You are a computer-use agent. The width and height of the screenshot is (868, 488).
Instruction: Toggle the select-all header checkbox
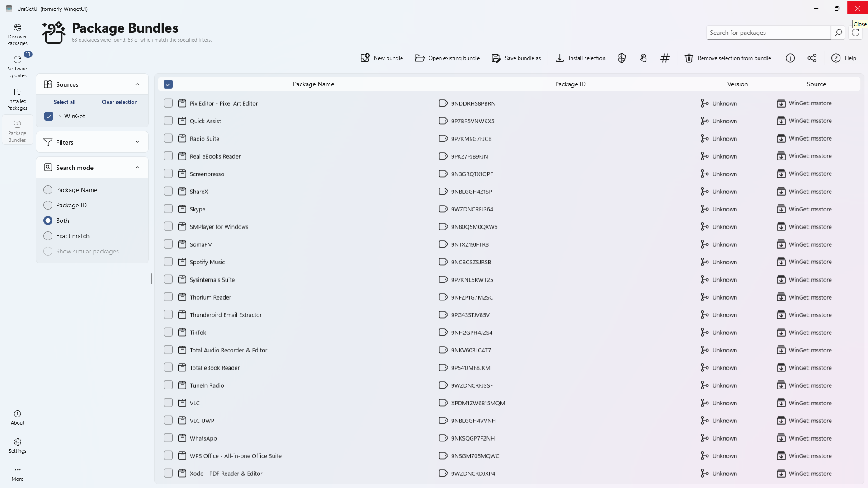168,84
